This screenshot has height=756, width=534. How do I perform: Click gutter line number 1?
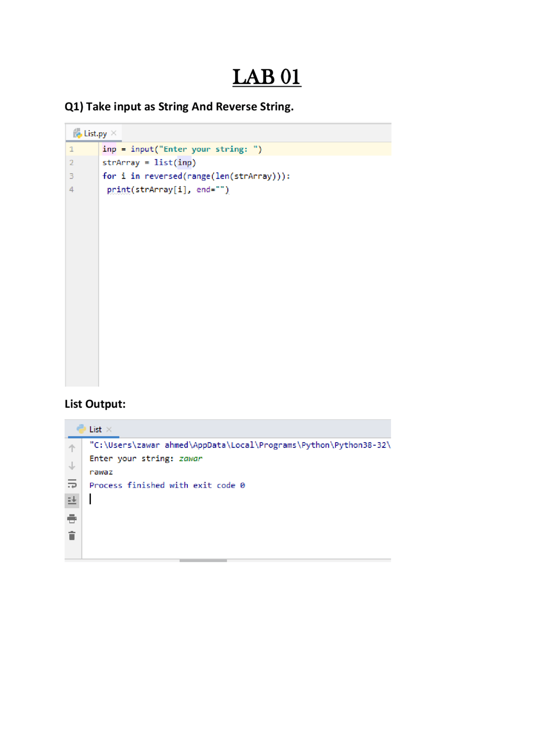(x=72, y=149)
